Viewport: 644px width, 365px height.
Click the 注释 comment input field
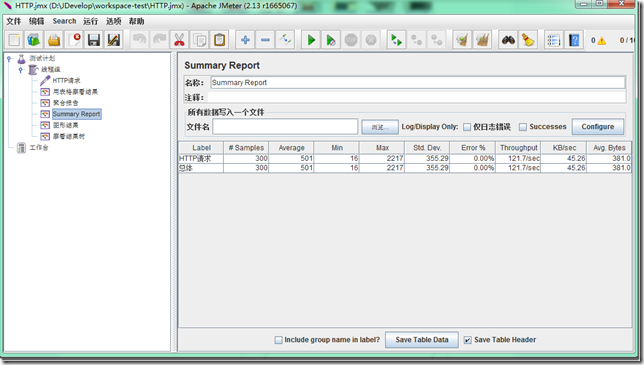pyautogui.click(x=416, y=97)
